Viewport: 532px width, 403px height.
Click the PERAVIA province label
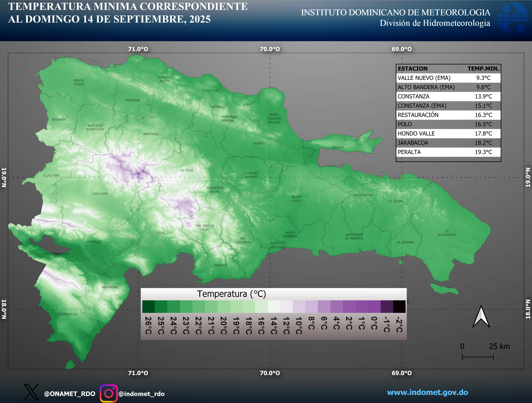221,265
